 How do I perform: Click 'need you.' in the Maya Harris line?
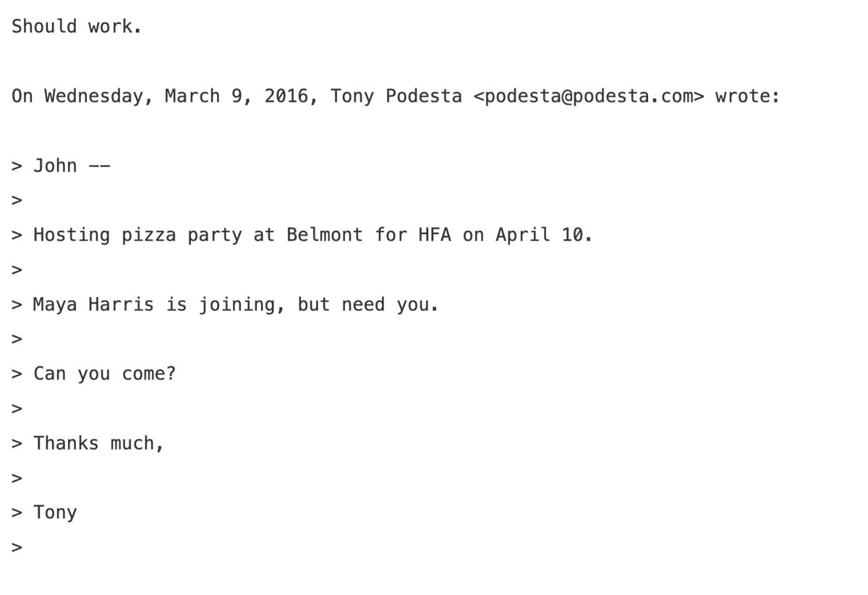[x=390, y=304]
